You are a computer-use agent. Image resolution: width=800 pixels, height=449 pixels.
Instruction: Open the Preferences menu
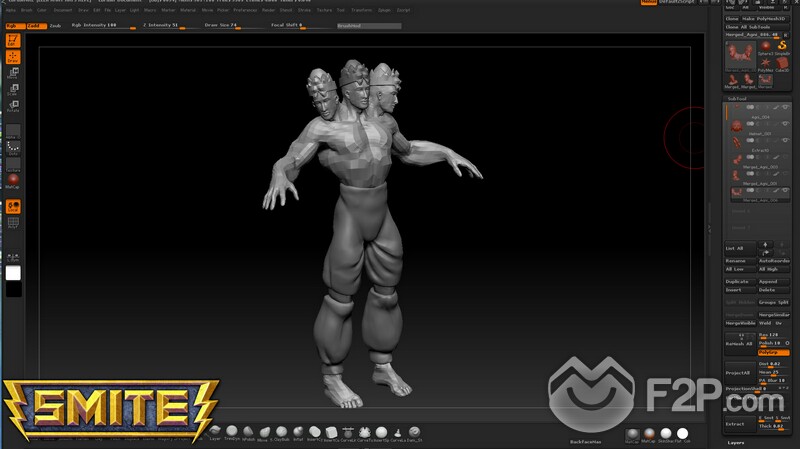click(x=247, y=10)
